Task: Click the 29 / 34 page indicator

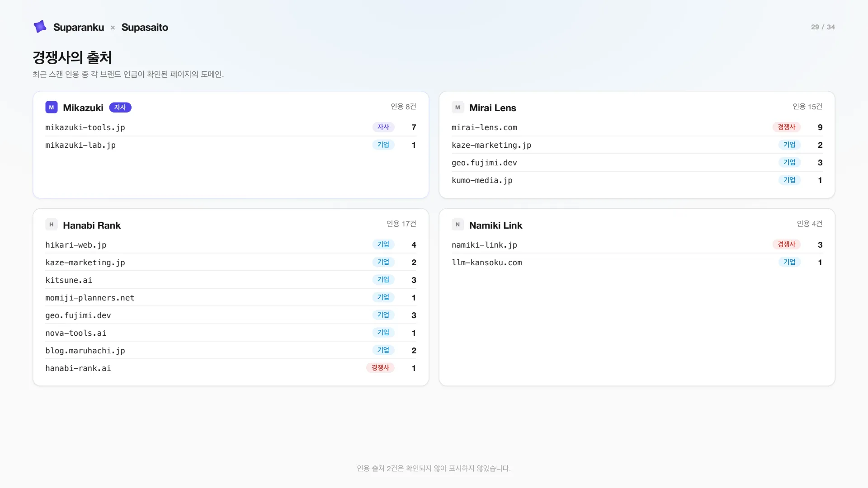Action: click(823, 27)
